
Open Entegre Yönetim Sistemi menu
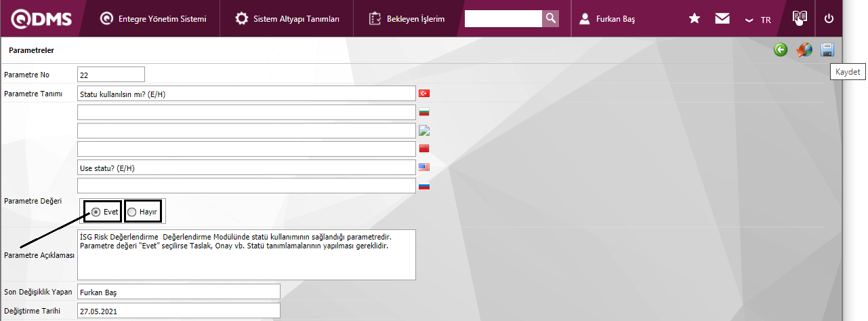pos(153,19)
